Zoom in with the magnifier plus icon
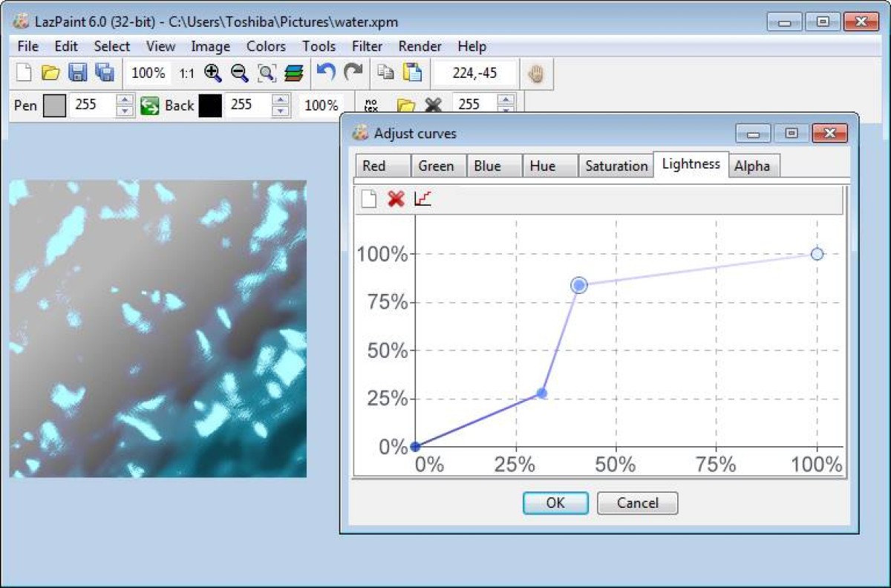 [212, 73]
